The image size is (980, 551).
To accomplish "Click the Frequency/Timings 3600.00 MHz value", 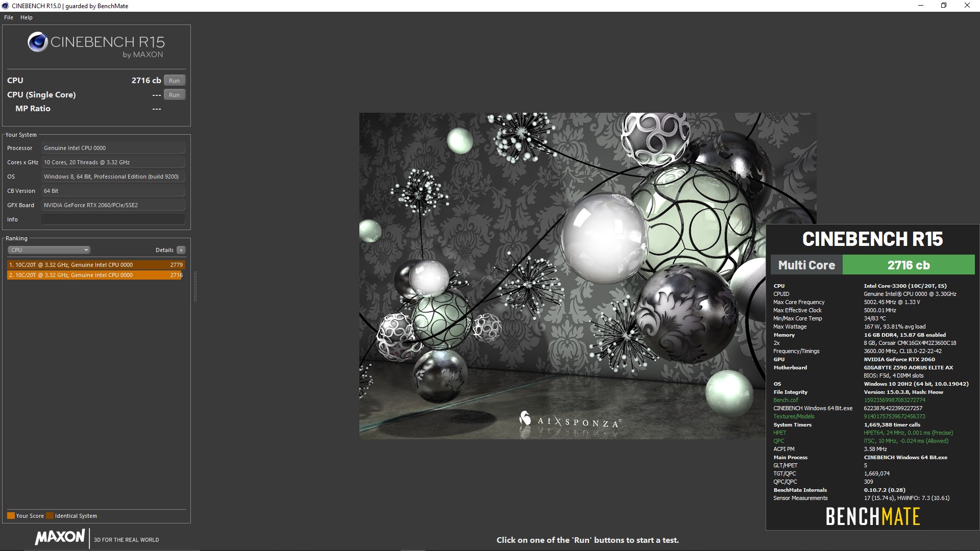I will [903, 351].
